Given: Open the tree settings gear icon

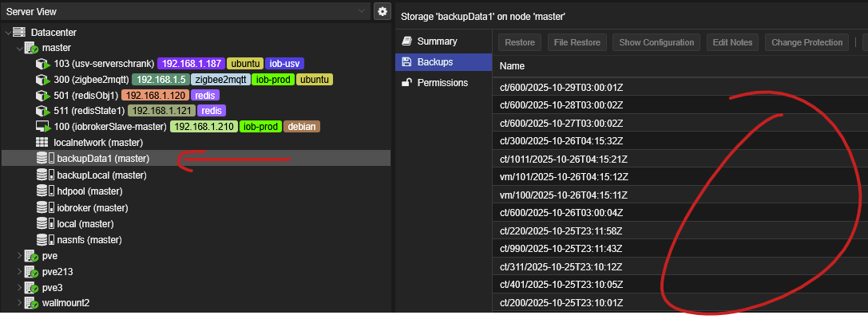Looking at the screenshot, I should [382, 12].
